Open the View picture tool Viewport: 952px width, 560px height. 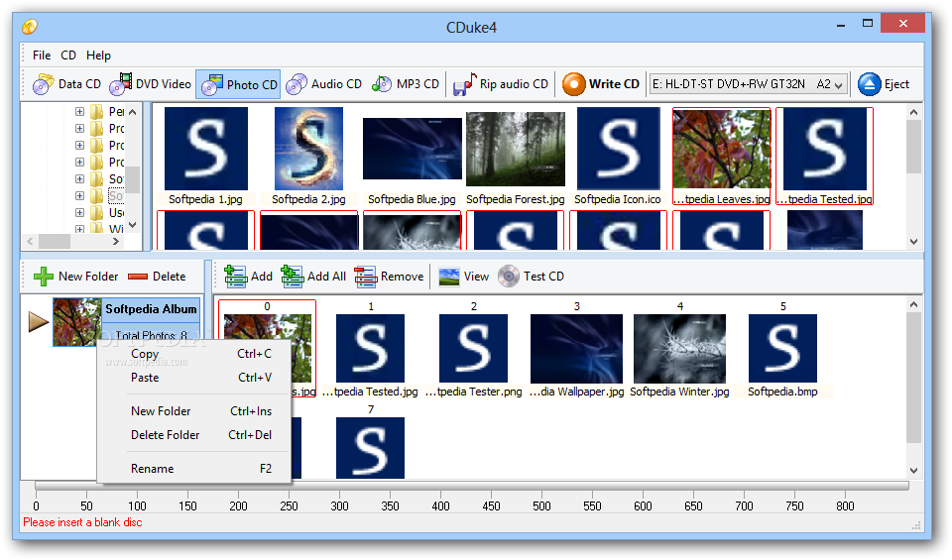(464, 277)
